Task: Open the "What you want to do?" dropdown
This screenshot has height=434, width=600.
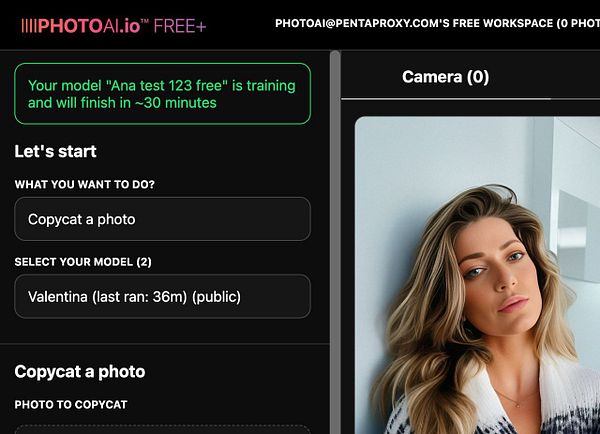Action: [x=162, y=219]
